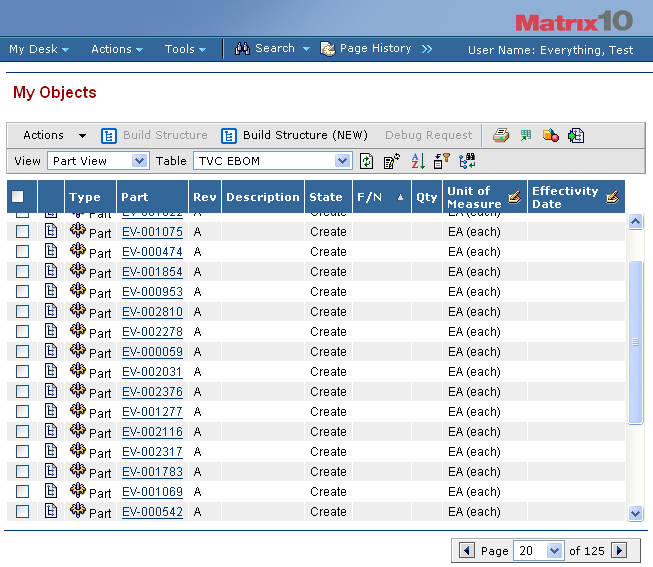The height and width of the screenshot is (567, 653).
Task: Go to next page using right arrow
Action: tap(619, 551)
